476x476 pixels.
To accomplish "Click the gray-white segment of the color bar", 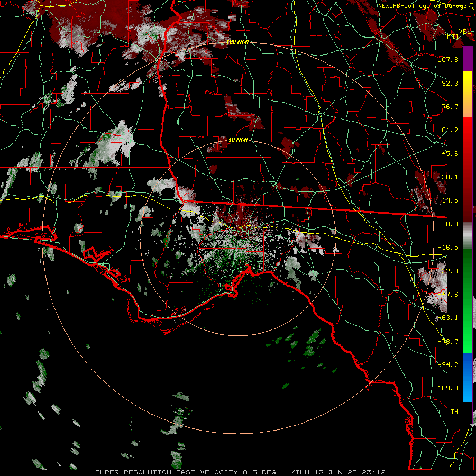I will [x=467, y=235].
